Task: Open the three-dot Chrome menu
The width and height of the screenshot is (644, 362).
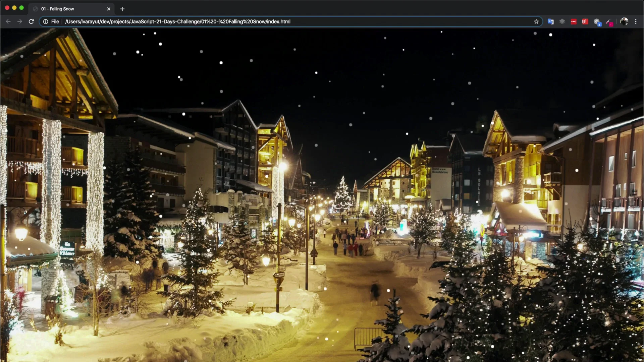Action: 636,21
